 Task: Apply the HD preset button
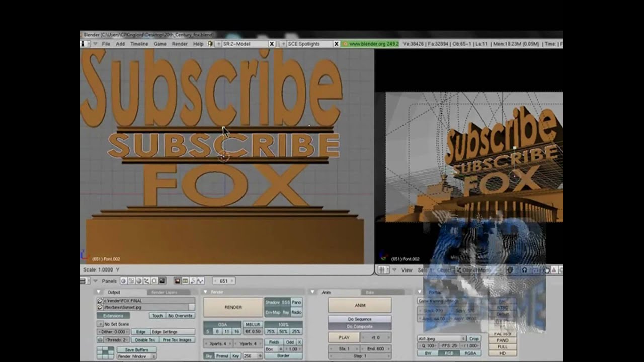(502, 353)
